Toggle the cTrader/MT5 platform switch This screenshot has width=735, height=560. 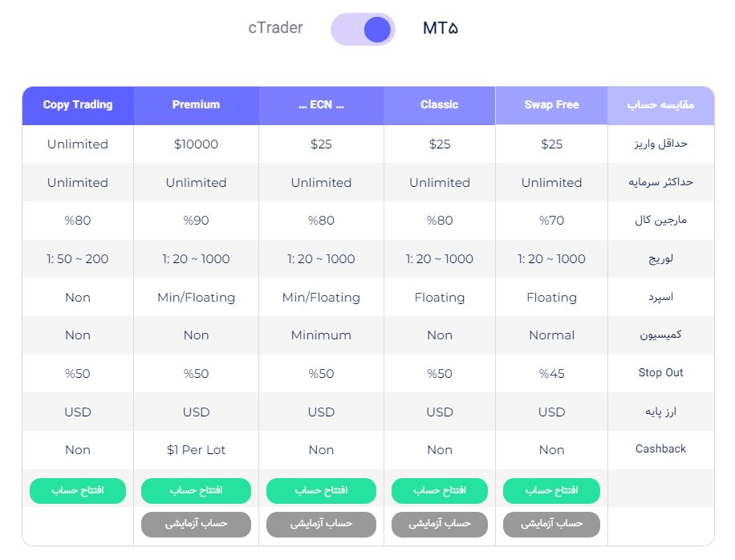click(x=363, y=29)
